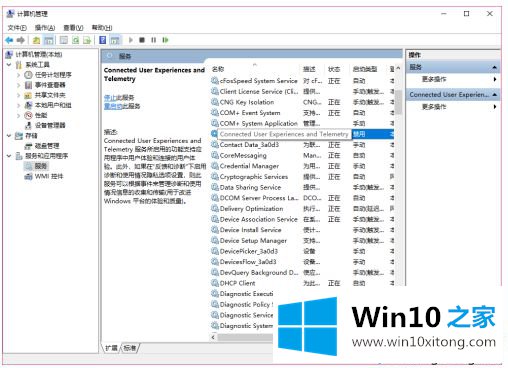
Task: Select 设备管理器 in the tree
Action: [50, 125]
